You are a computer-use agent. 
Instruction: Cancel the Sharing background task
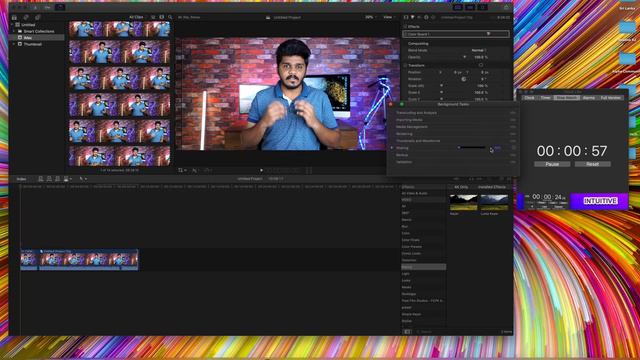[x=514, y=148]
